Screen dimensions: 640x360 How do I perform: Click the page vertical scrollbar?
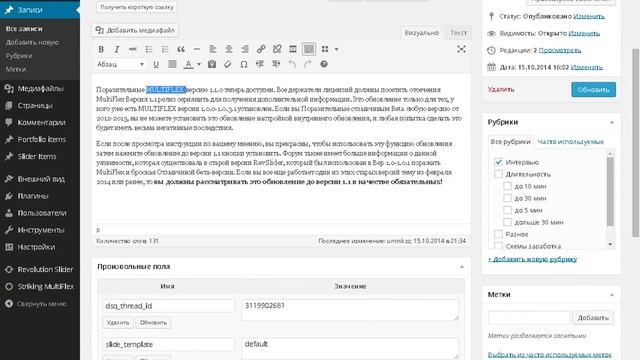pos(636,143)
